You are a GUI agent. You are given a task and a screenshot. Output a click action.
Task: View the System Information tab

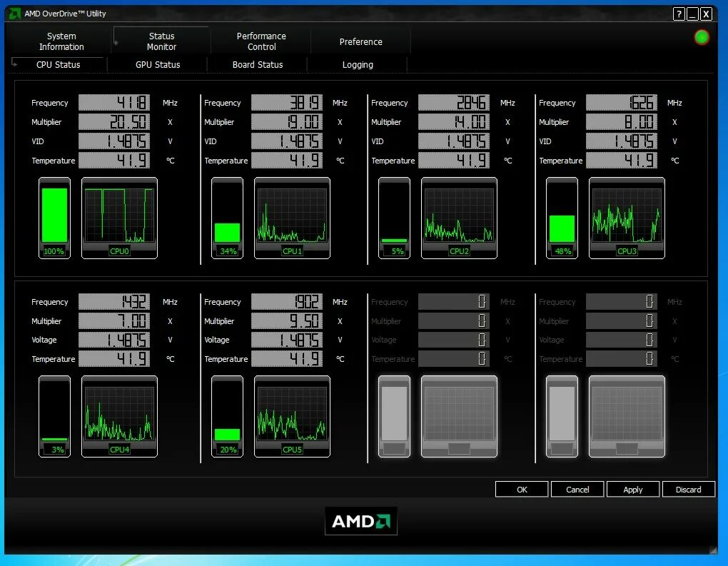[61, 39]
